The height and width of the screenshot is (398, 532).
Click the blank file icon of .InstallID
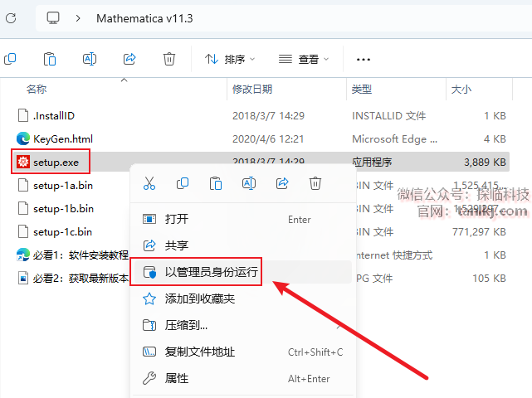click(x=23, y=115)
